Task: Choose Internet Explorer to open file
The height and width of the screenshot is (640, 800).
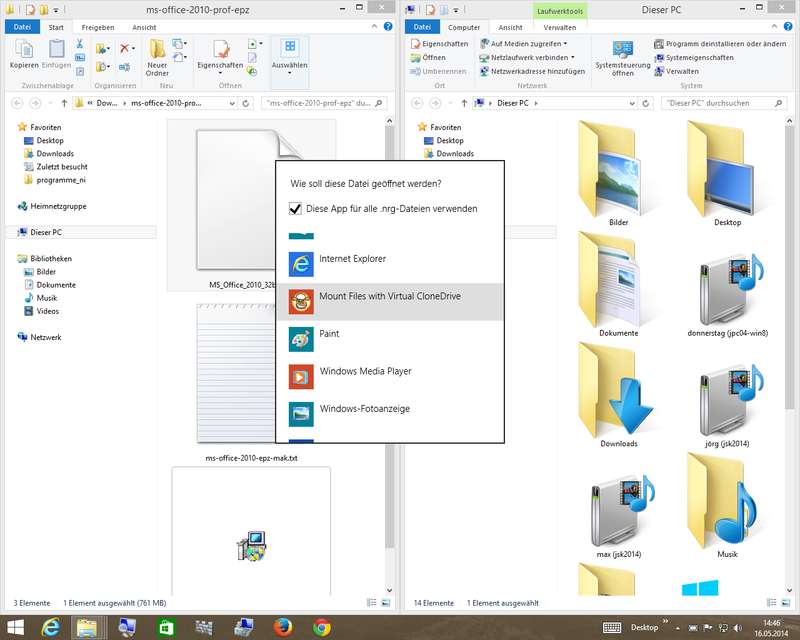Action: (x=352, y=259)
